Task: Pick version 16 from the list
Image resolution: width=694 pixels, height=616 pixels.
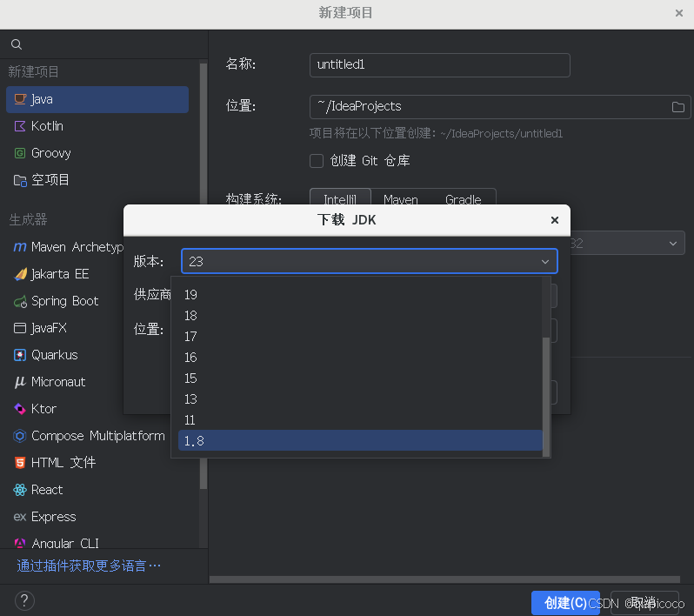Action: click(360, 357)
